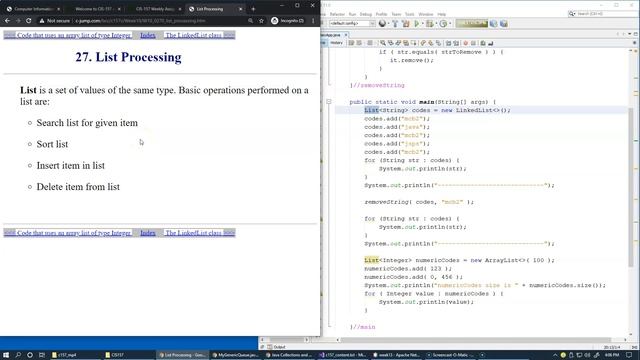Collapse the main method code fold
Image resolution: width=640 pixels, height=360 pixels.
tap(329, 102)
